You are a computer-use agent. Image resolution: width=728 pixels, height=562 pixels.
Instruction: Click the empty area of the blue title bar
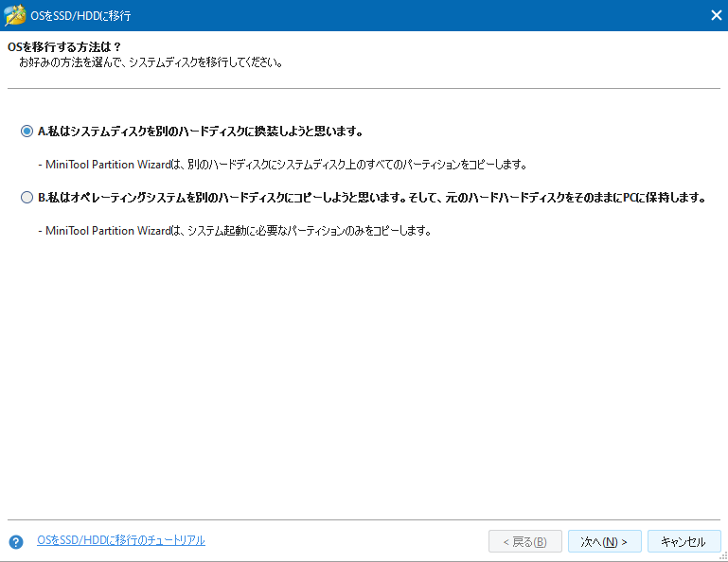tap(426, 15)
